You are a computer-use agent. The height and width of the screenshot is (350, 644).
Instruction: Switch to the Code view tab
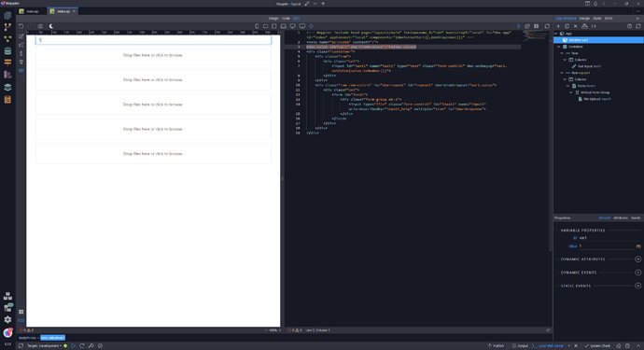pos(286,18)
